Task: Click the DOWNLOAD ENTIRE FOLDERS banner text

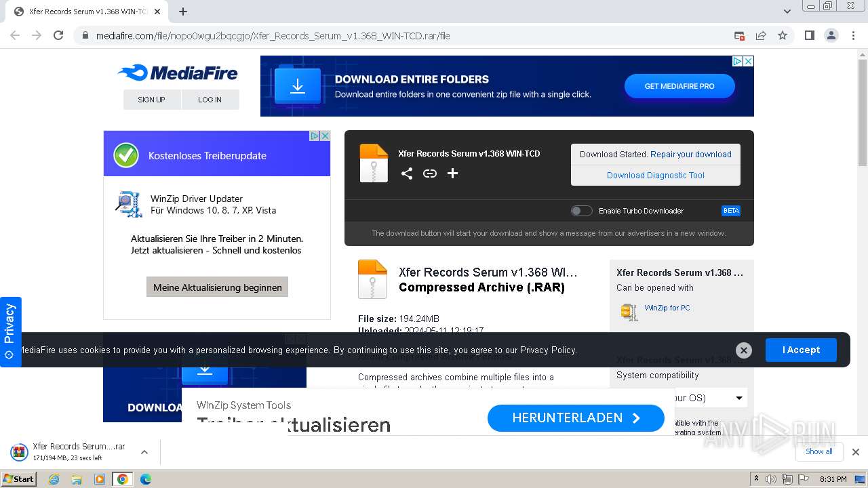Action: pos(412,79)
